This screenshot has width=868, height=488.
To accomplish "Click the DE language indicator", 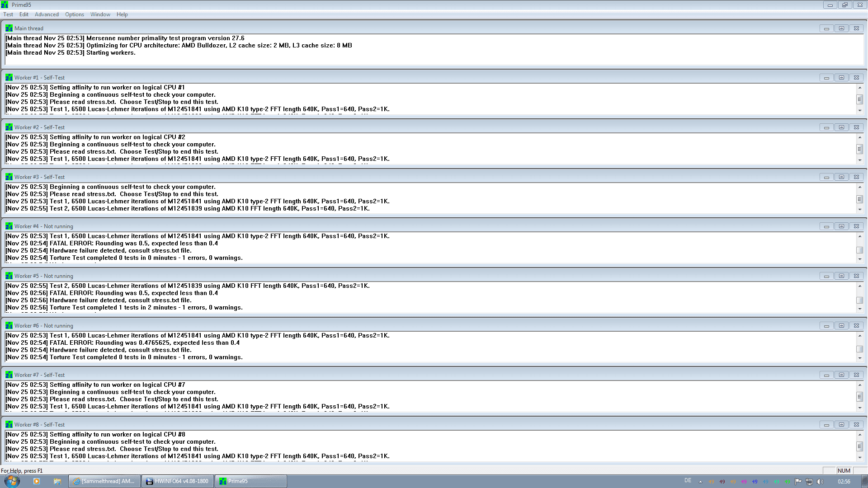I will pyautogui.click(x=688, y=481).
